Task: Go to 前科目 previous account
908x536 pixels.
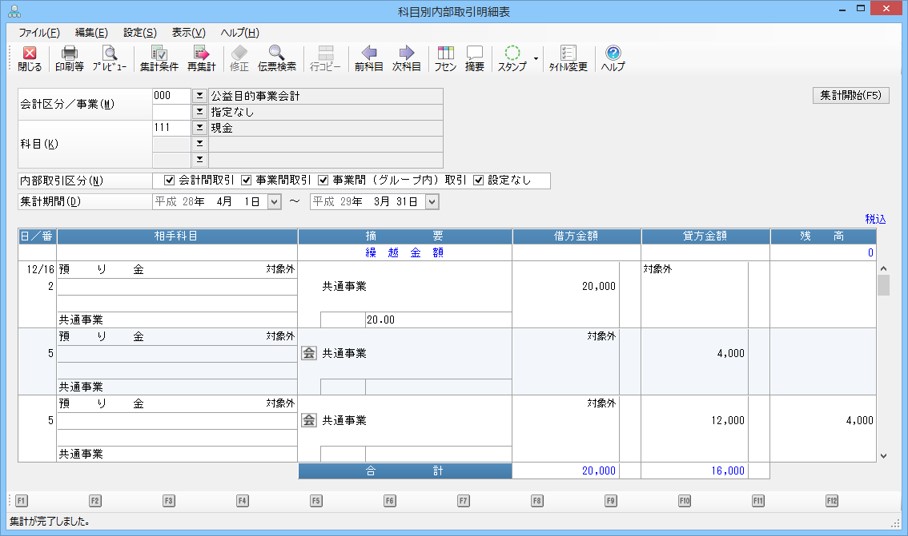Action: pyautogui.click(x=368, y=58)
